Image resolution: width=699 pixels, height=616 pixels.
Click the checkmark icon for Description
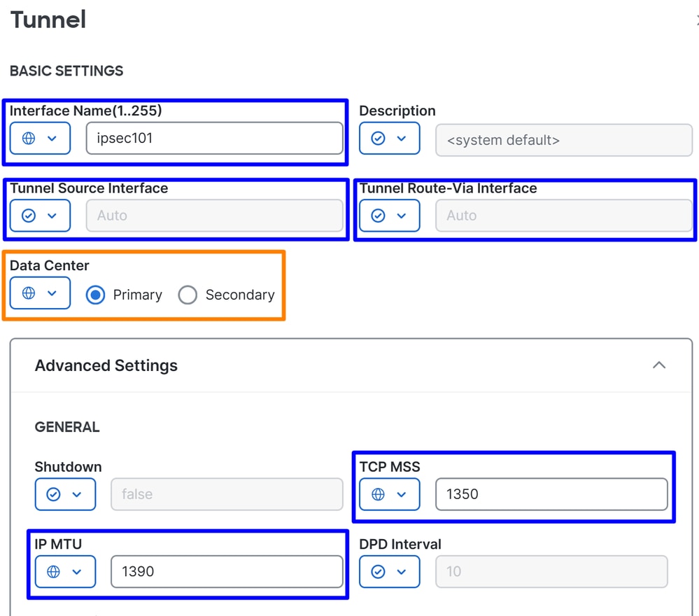pos(378,139)
